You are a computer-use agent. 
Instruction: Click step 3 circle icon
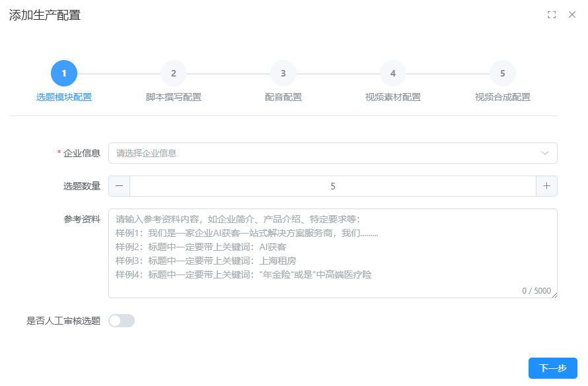point(283,73)
